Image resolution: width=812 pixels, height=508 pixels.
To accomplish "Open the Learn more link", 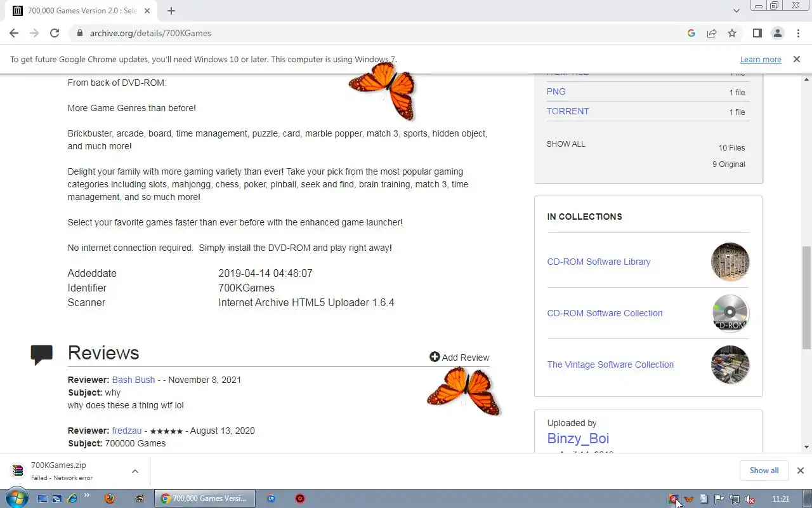I will [x=761, y=60].
